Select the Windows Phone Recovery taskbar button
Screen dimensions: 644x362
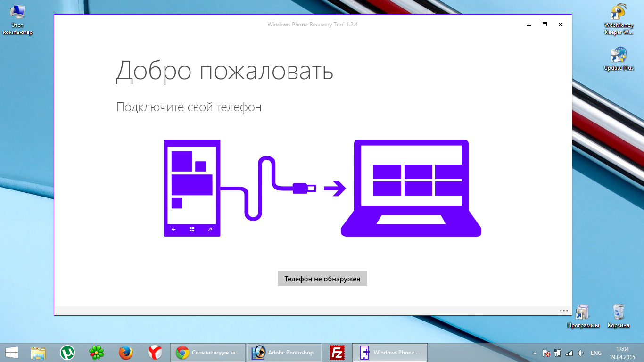click(390, 352)
